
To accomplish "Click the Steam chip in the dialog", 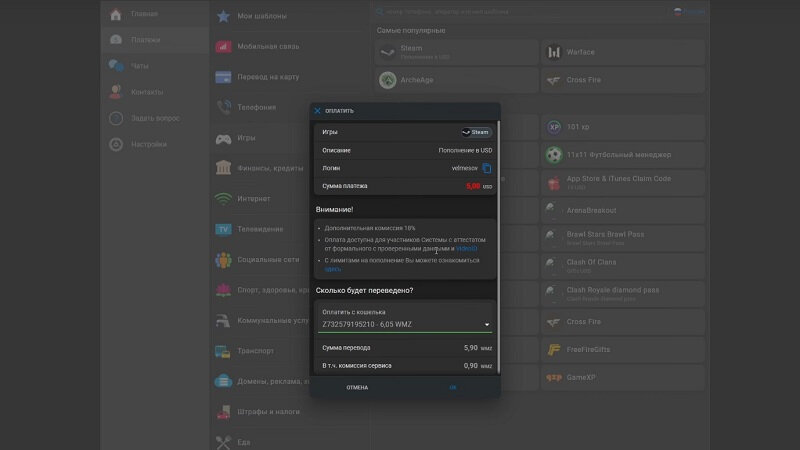I will (476, 132).
